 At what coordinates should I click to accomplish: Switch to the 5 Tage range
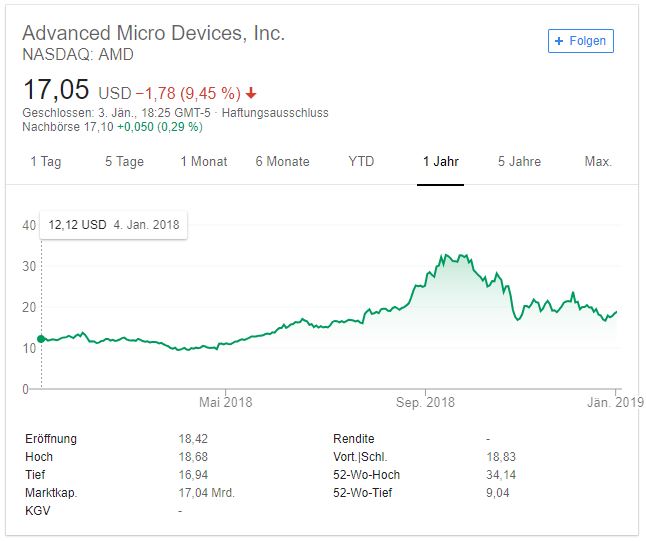124,161
